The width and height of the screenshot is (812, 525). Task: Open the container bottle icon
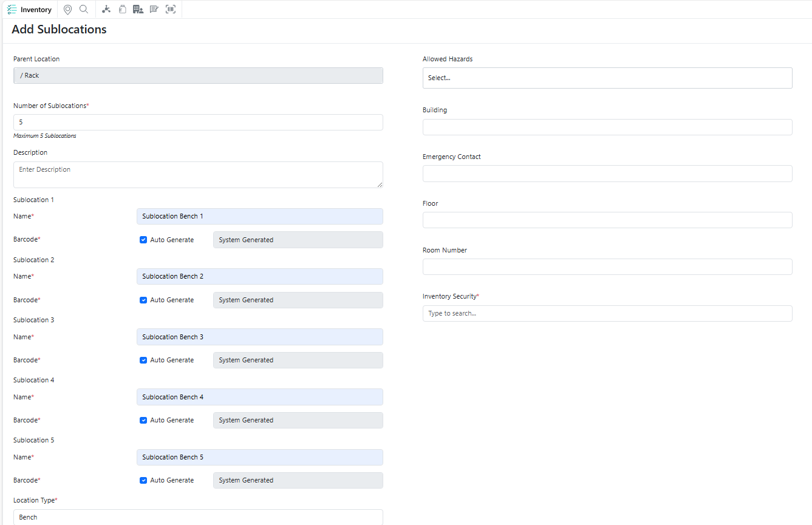(x=122, y=10)
